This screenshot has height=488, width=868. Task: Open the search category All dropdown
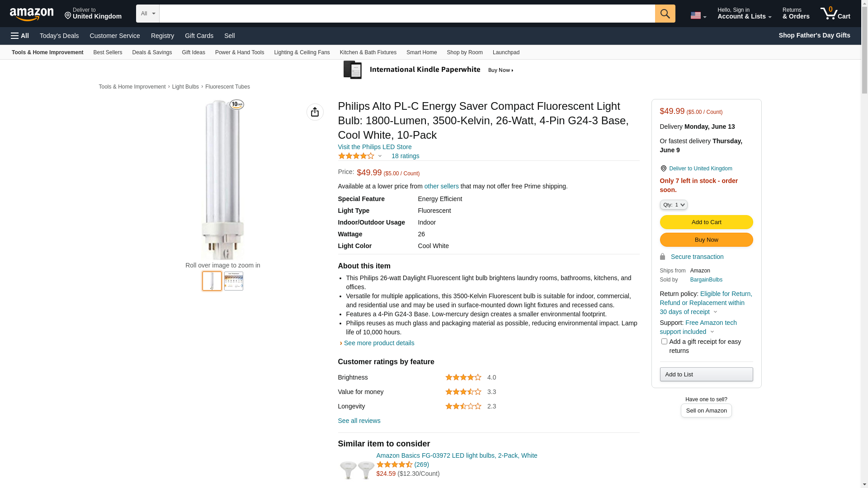147,14
